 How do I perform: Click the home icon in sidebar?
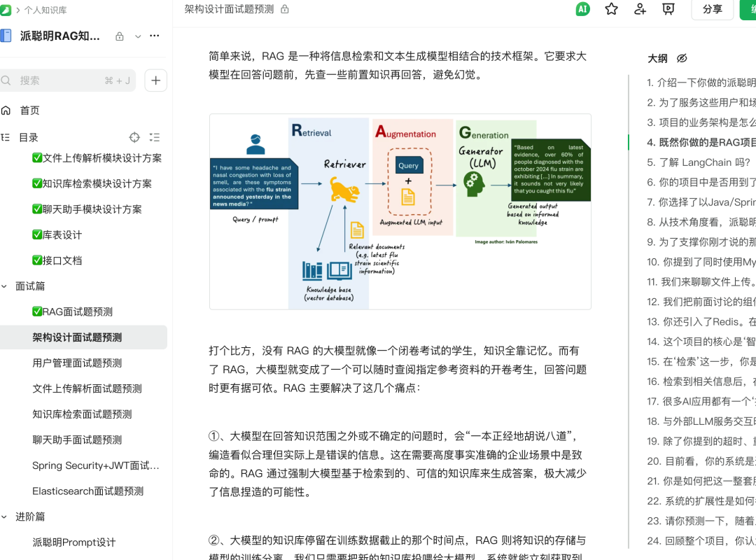[6, 111]
